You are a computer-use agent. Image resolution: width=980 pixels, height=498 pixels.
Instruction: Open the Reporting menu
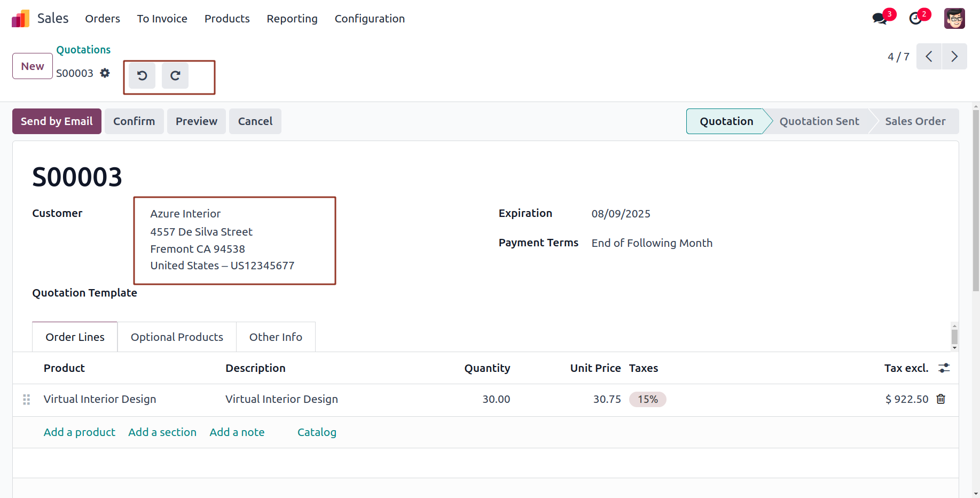[292, 19]
